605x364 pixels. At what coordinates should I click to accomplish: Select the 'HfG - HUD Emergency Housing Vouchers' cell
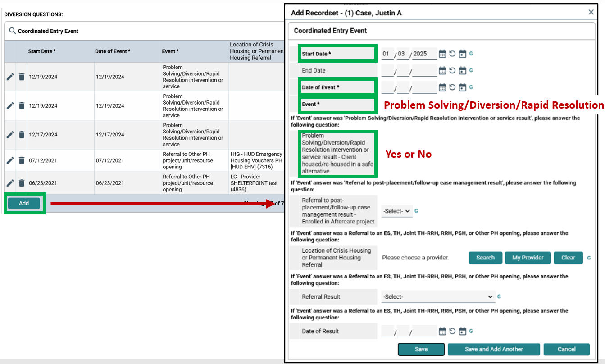tap(256, 160)
